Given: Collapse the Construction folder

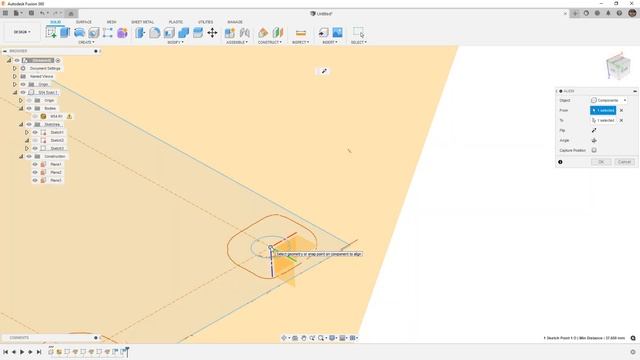Looking at the screenshot, I should coord(21,156).
